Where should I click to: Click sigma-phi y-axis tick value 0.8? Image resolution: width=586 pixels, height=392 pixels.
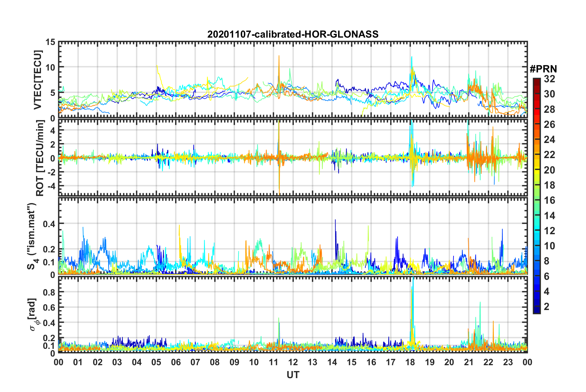click(49, 292)
